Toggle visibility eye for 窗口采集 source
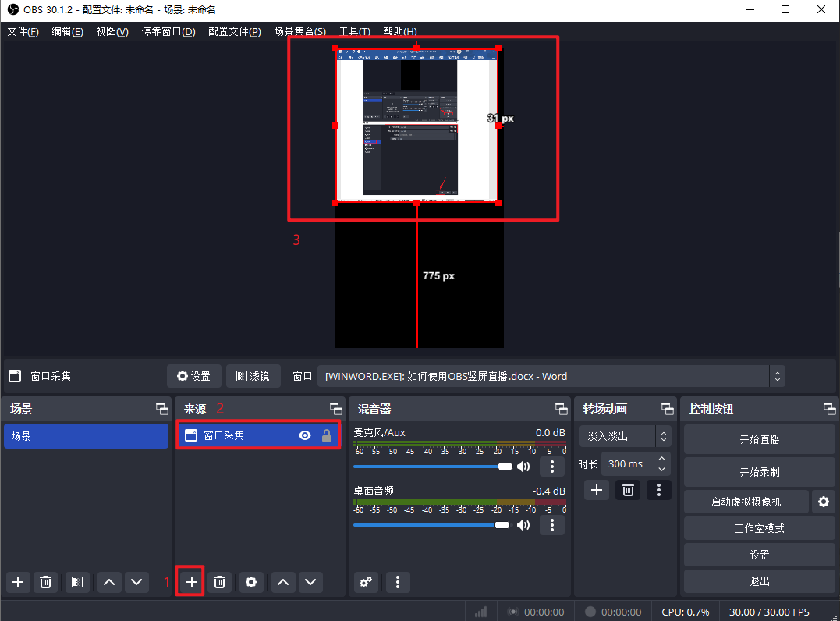This screenshot has height=621, width=840. (x=305, y=436)
